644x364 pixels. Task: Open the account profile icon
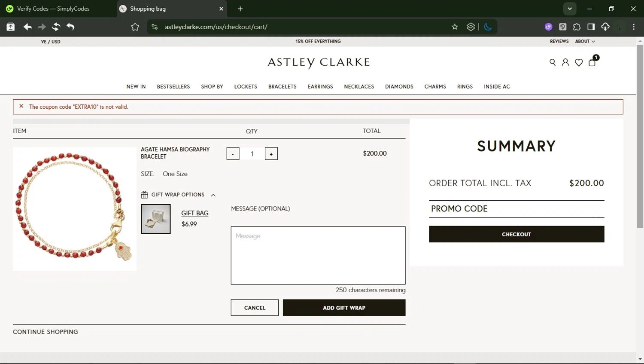[565, 62]
